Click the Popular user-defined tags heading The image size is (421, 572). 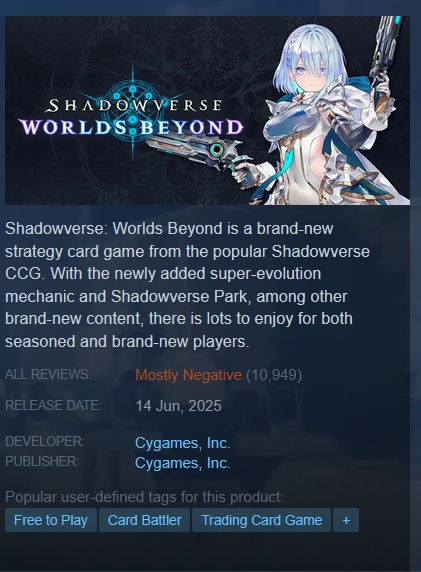tap(144, 497)
